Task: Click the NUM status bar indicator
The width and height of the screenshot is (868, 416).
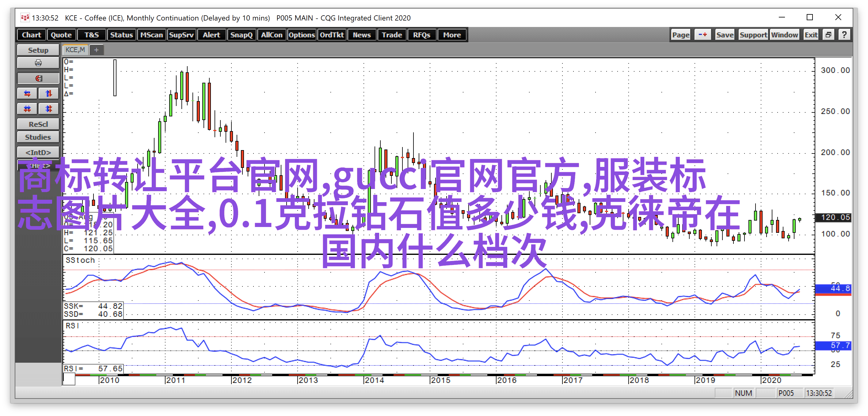Action: 743,393
